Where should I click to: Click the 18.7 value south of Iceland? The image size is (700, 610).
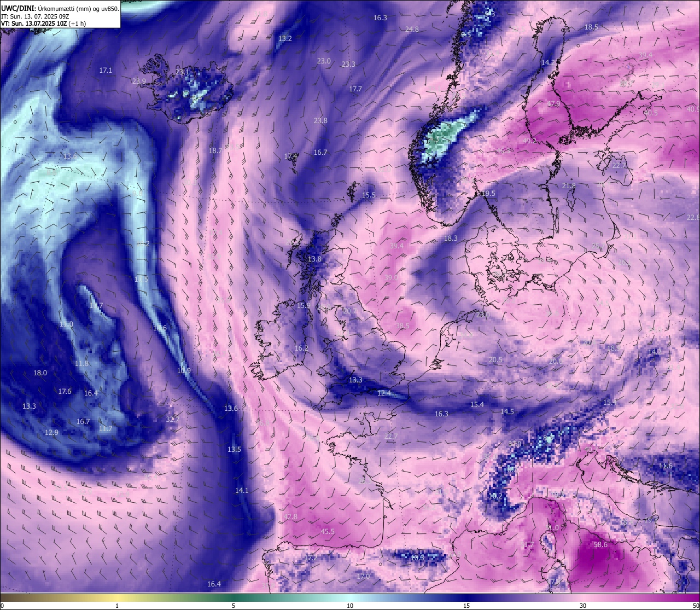(215, 150)
